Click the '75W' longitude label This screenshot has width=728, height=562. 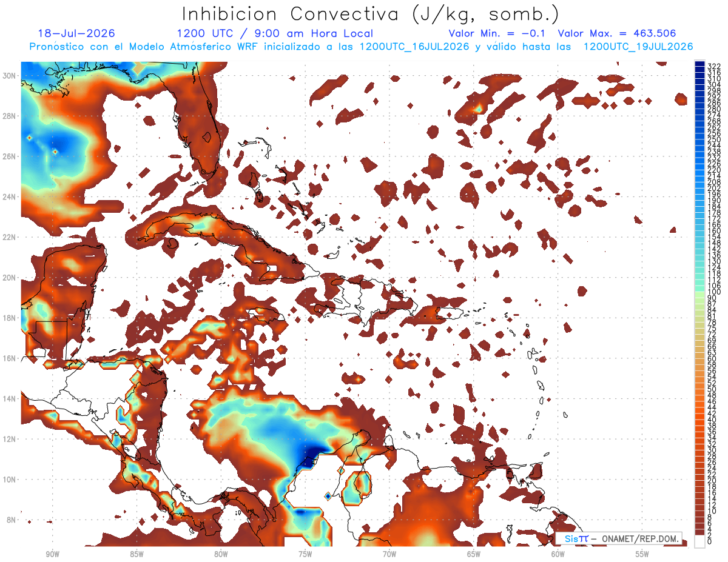point(305,555)
